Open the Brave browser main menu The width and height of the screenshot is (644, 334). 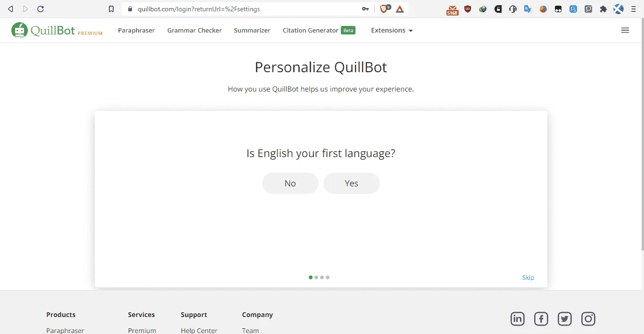tap(634, 9)
